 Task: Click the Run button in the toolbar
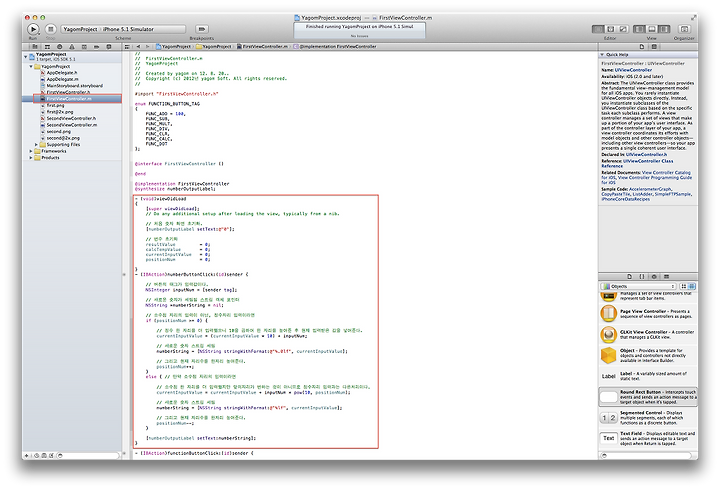coord(33,29)
